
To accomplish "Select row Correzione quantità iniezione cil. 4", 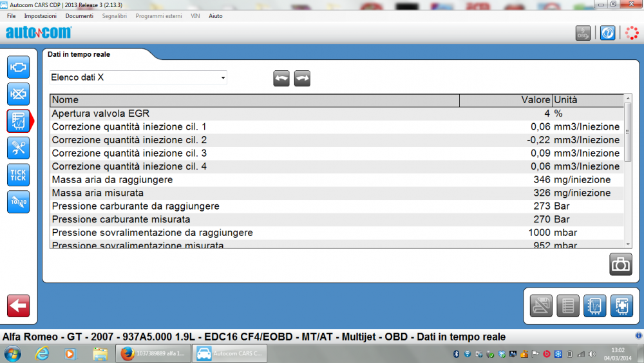I will 337,166.
